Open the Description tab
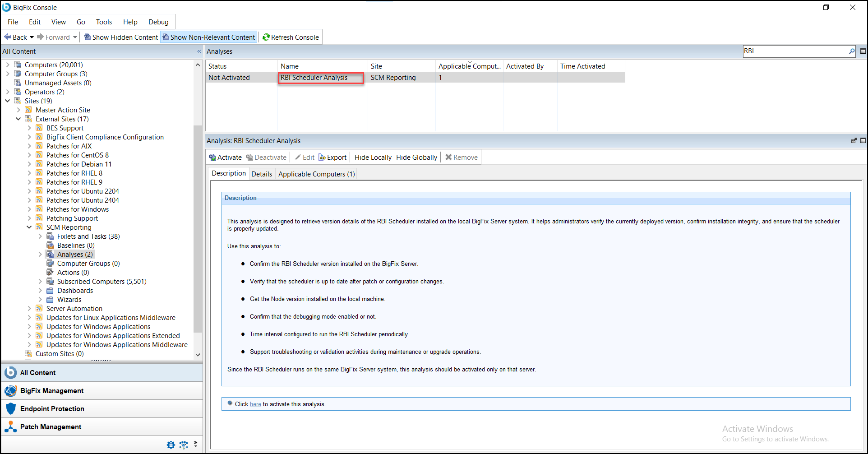 click(228, 173)
